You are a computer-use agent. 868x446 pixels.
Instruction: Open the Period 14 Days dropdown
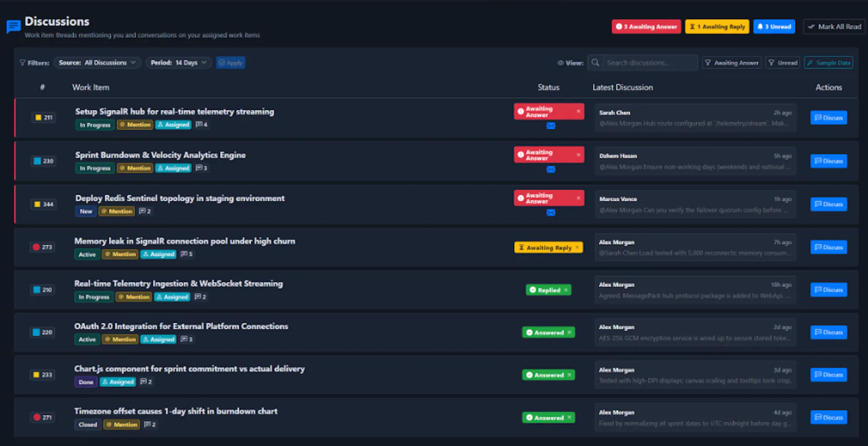[x=178, y=63]
